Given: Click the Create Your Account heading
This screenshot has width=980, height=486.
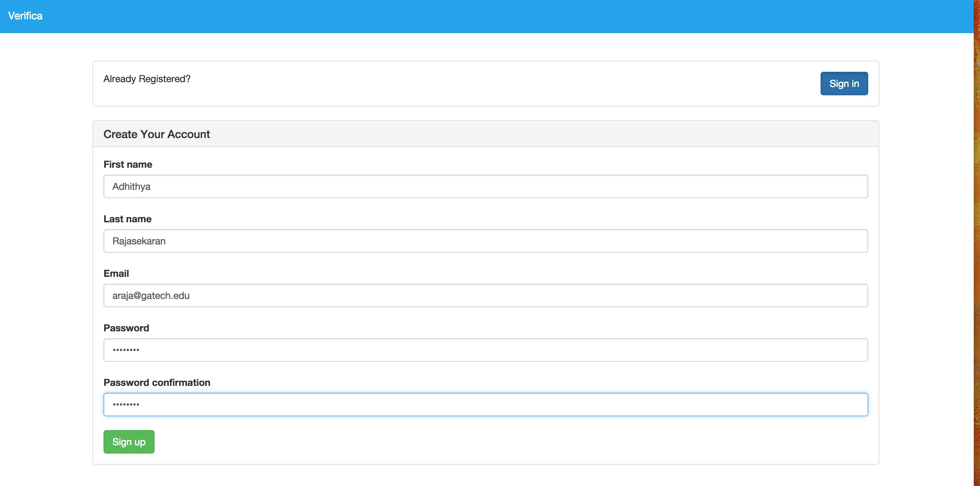Looking at the screenshot, I should (156, 134).
